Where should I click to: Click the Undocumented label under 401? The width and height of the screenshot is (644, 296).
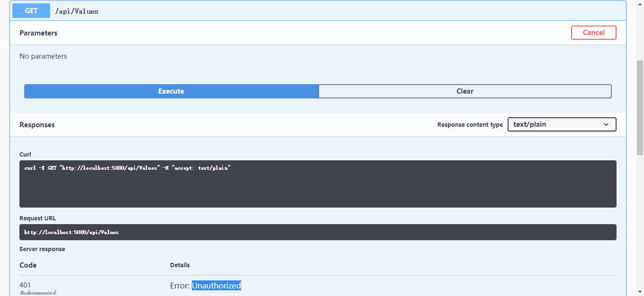coord(38,293)
